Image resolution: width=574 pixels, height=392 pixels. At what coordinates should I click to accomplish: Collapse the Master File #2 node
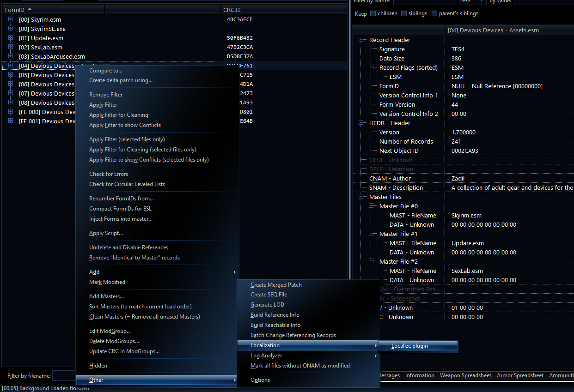pos(372,261)
